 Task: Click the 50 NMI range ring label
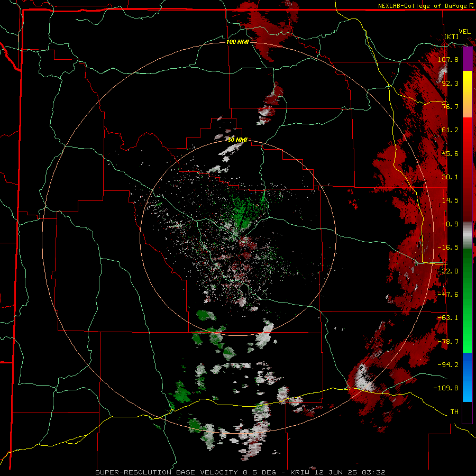point(237,140)
